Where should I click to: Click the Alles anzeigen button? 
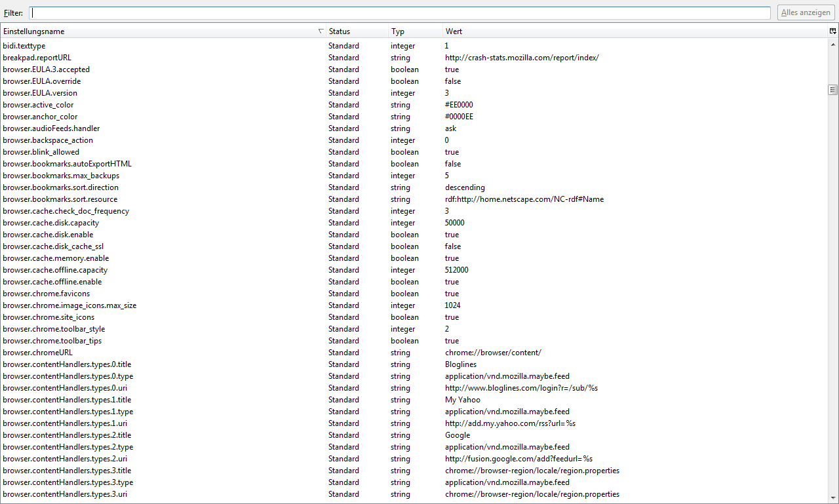[x=806, y=13]
